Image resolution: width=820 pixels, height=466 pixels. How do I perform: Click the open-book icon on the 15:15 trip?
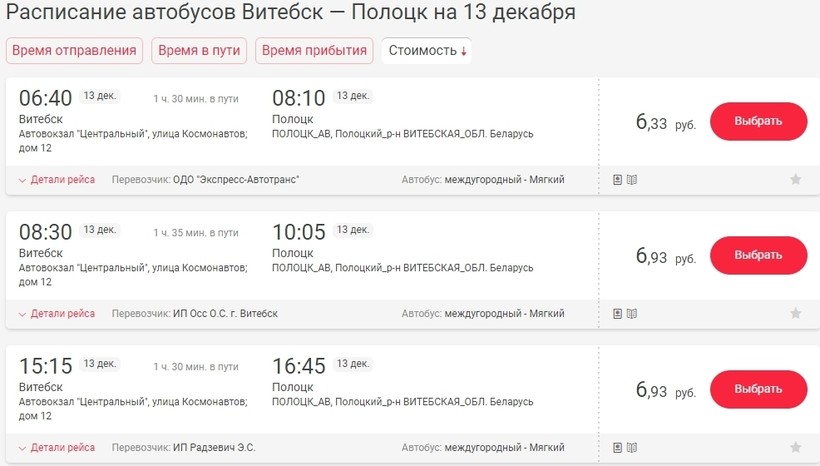coord(632,448)
